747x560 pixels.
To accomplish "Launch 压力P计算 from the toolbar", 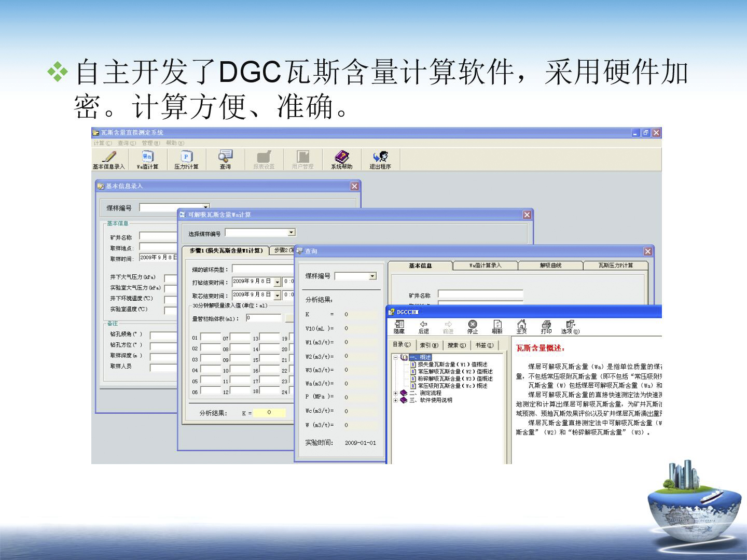I will click(x=186, y=160).
